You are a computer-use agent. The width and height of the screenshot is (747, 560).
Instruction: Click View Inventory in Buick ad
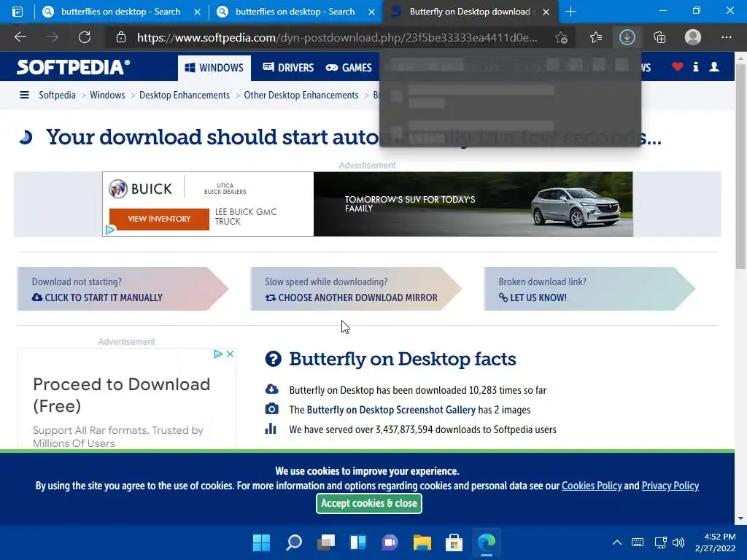(x=159, y=219)
